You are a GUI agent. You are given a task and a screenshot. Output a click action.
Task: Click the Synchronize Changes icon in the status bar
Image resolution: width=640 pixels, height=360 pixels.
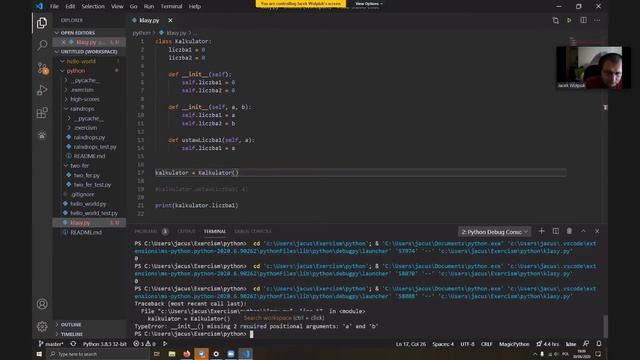(x=73, y=344)
